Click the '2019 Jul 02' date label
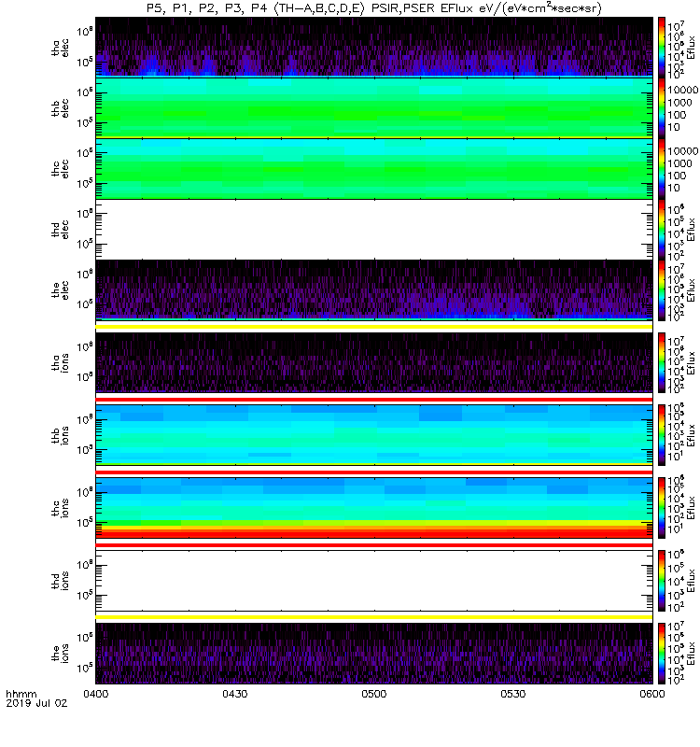700x747 pixels. (36, 703)
